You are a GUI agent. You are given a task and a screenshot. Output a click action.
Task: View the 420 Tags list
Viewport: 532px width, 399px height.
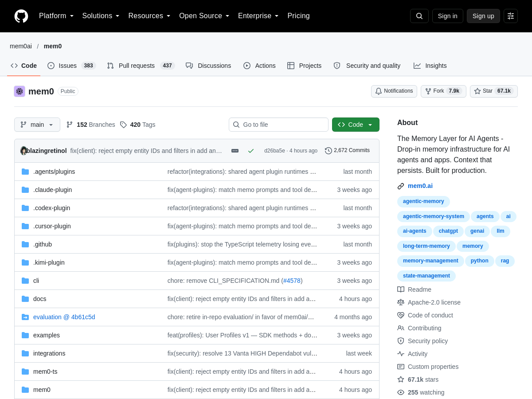pos(137,125)
